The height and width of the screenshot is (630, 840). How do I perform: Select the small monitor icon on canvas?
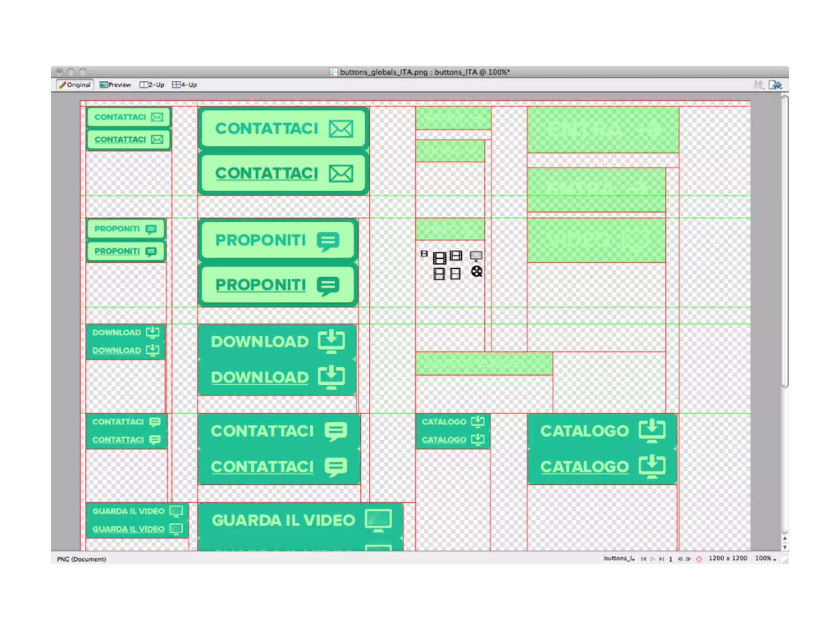click(x=476, y=256)
